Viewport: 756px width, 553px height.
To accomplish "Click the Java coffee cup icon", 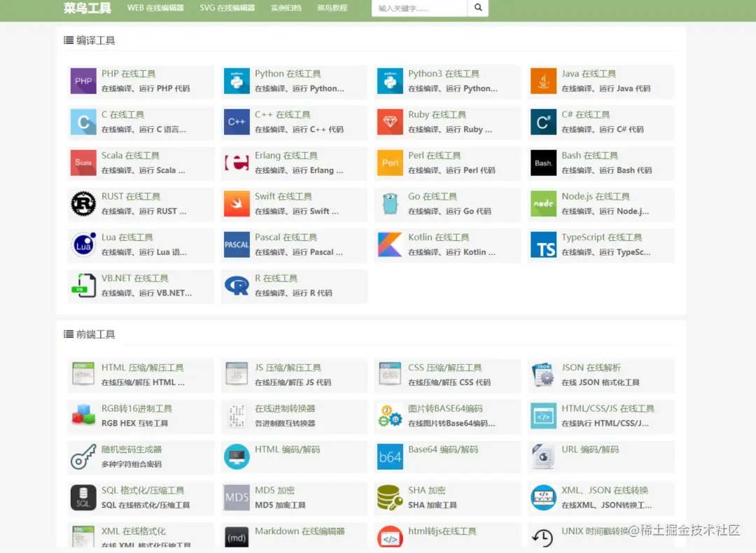I will coord(542,82).
